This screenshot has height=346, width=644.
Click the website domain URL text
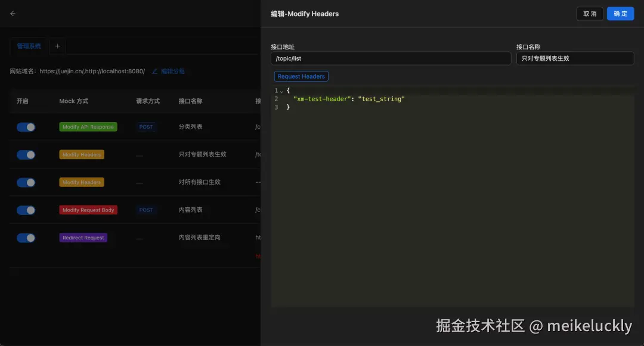(92, 71)
